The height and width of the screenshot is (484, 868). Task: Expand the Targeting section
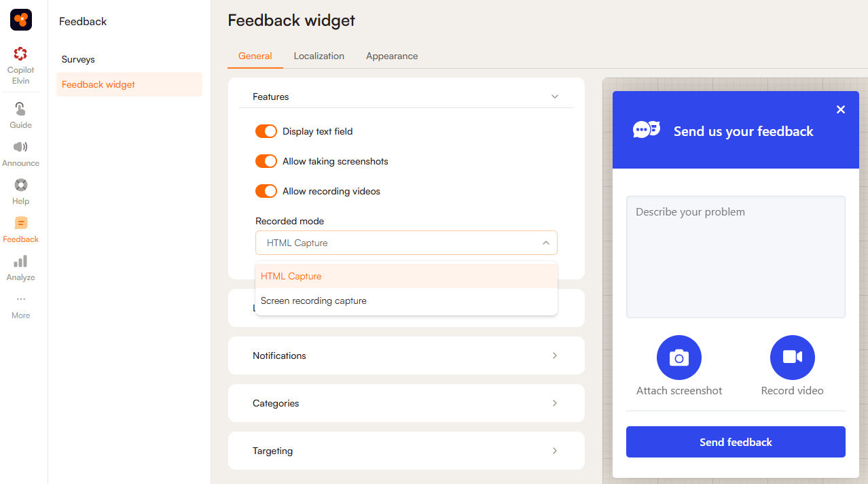point(554,451)
